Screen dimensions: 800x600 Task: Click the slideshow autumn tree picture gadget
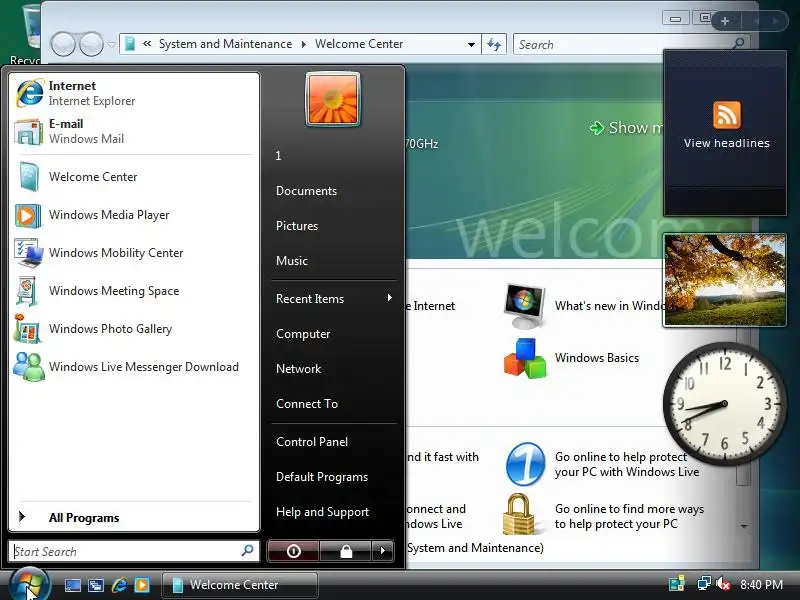724,280
